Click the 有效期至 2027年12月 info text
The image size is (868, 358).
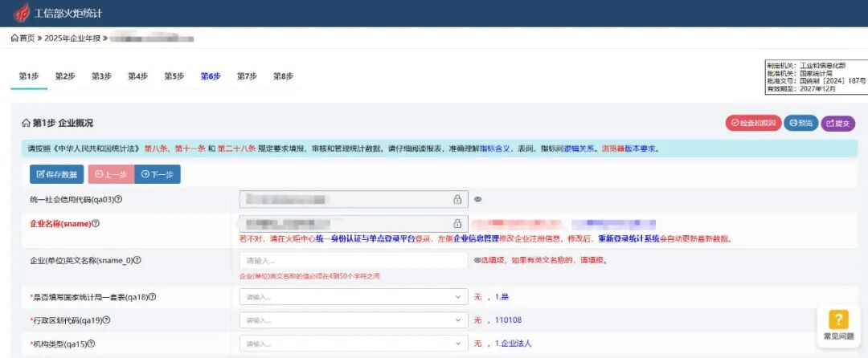tap(801, 88)
